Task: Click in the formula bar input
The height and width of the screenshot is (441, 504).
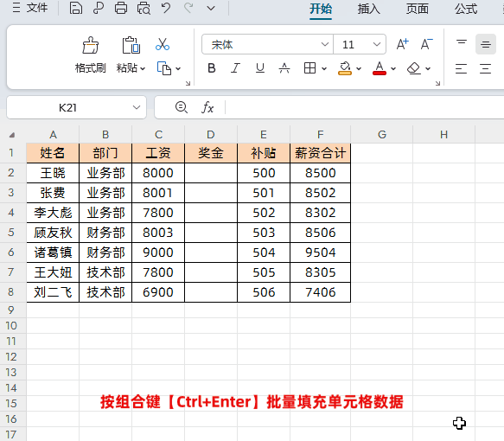Action: coord(365,107)
